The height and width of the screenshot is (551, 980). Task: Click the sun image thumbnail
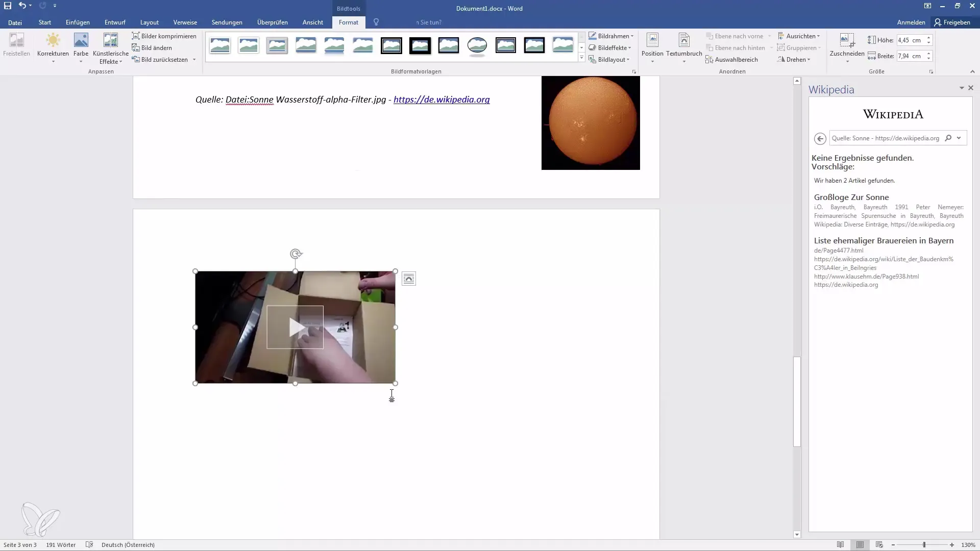(590, 122)
